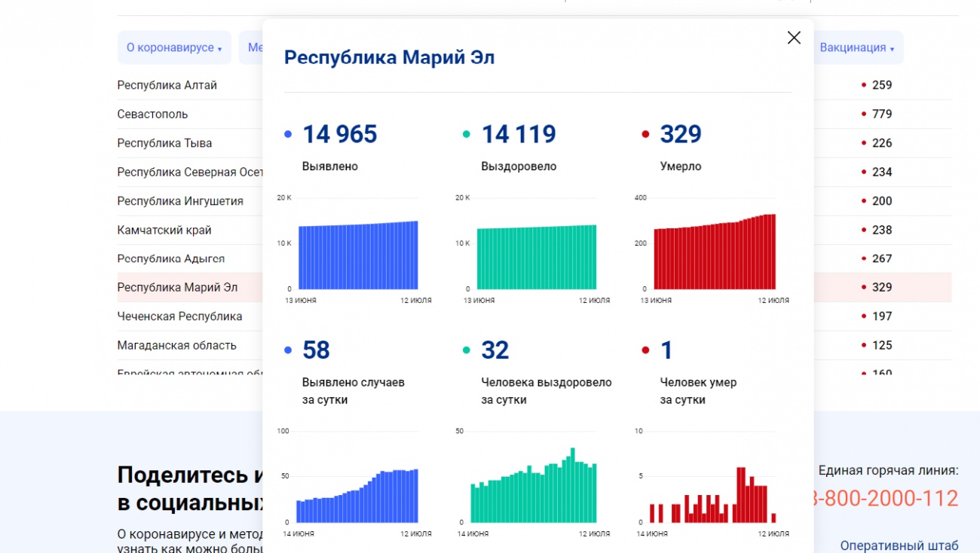
Task: Open the Камчатский край region entry
Action: click(164, 230)
